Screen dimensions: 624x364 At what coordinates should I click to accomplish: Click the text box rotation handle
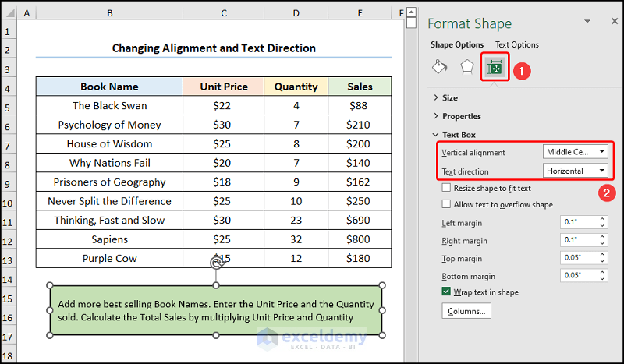pos(216,263)
